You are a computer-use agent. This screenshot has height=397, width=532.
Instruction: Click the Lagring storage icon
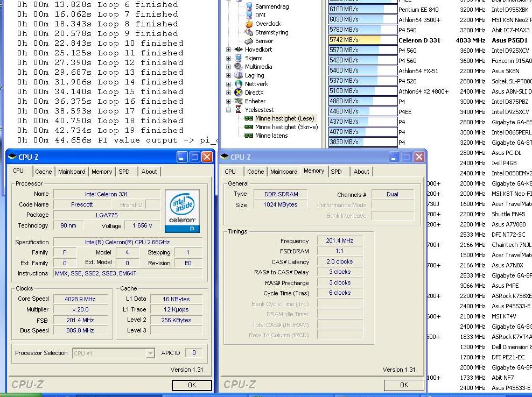(x=239, y=75)
